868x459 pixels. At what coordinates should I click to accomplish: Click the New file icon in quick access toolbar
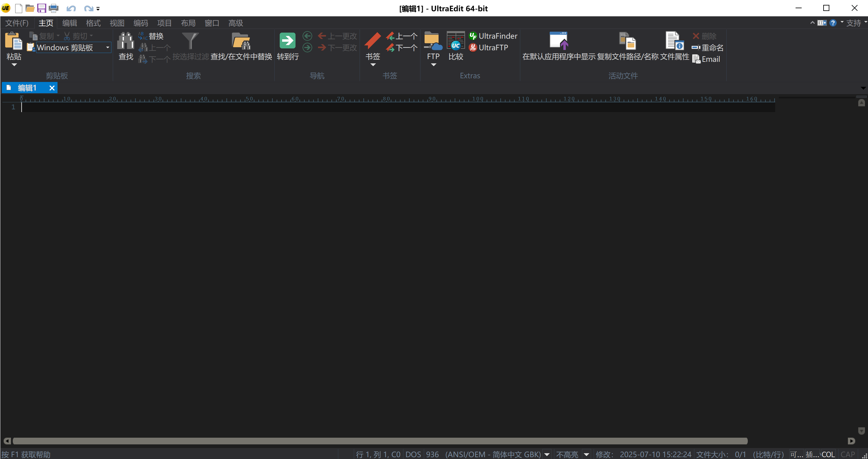click(x=19, y=9)
